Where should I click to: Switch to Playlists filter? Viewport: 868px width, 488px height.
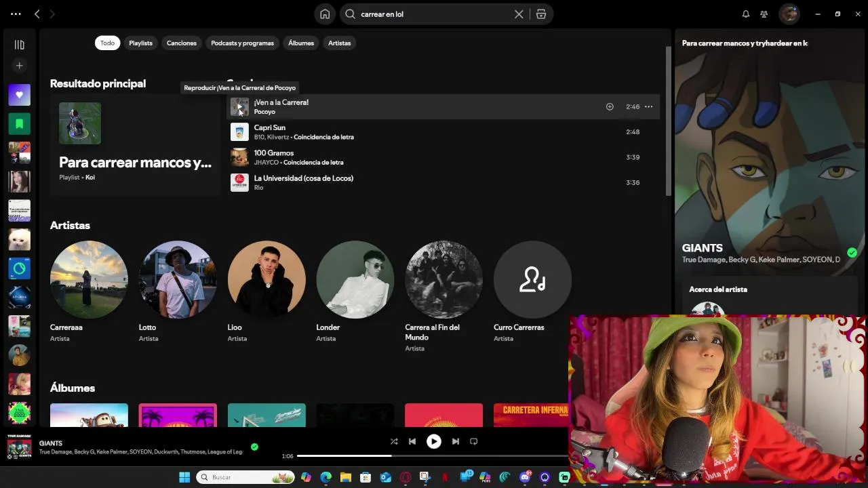[x=140, y=43]
